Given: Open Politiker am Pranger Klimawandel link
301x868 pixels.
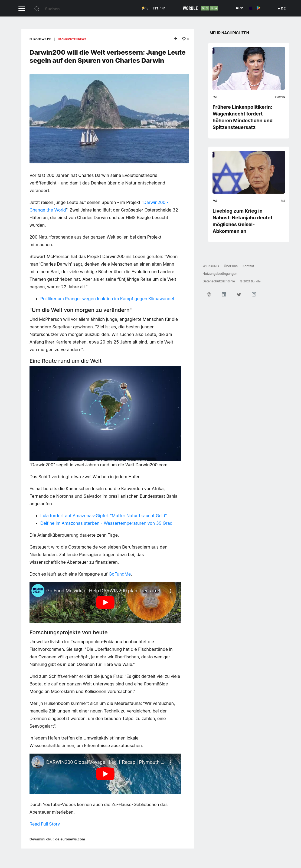Looking at the screenshot, I should (x=107, y=299).
